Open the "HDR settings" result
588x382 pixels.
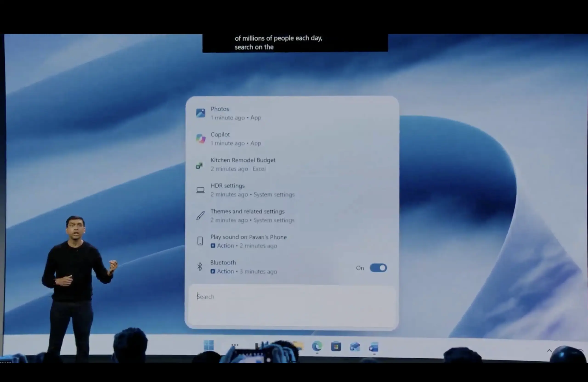click(x=292, y=190)
